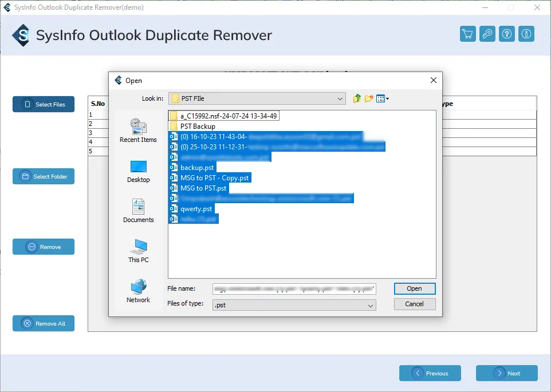Jump to Network location

click(138, 291)
